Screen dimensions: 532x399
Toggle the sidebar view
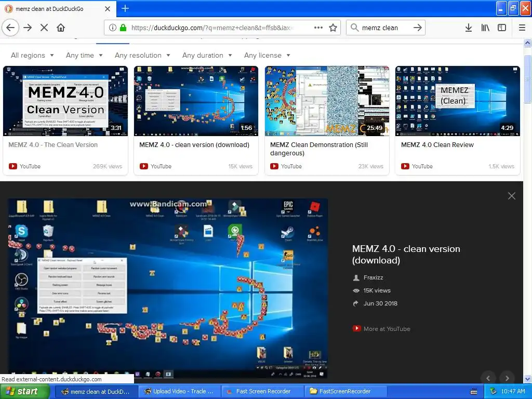tap(502, 28)
